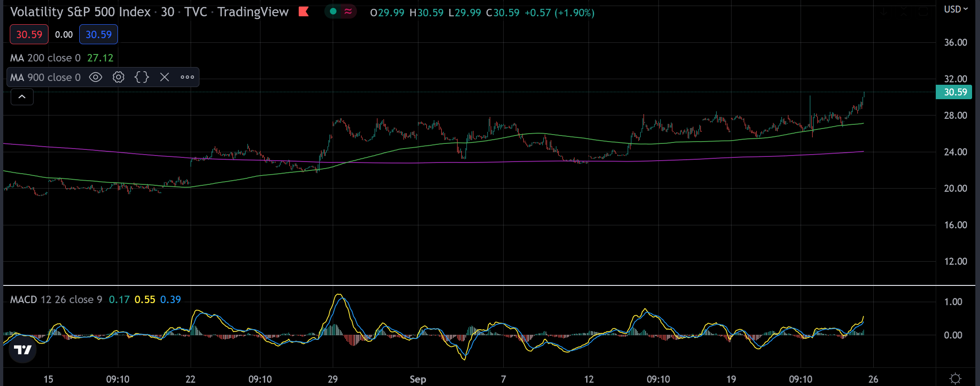980x386 pixels.
Task: Click the 36.00 price scale label
Action: pos(956,42)
